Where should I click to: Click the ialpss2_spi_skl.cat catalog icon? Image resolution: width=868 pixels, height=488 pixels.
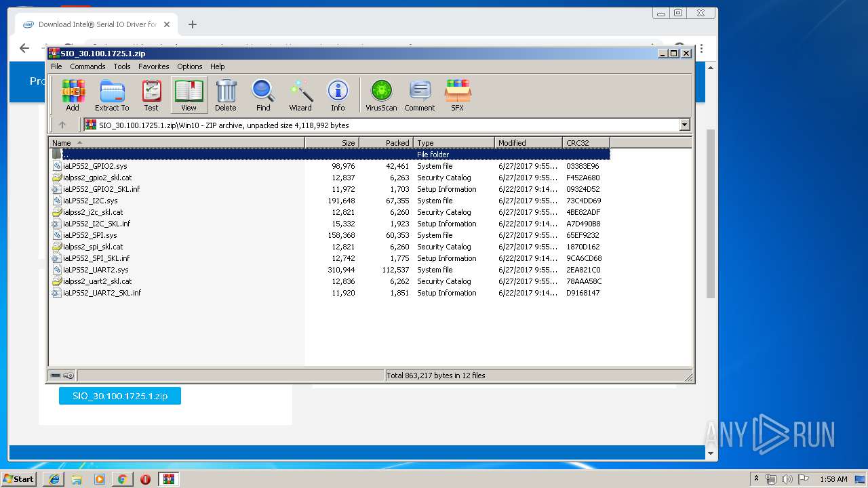tap(57, 247)
